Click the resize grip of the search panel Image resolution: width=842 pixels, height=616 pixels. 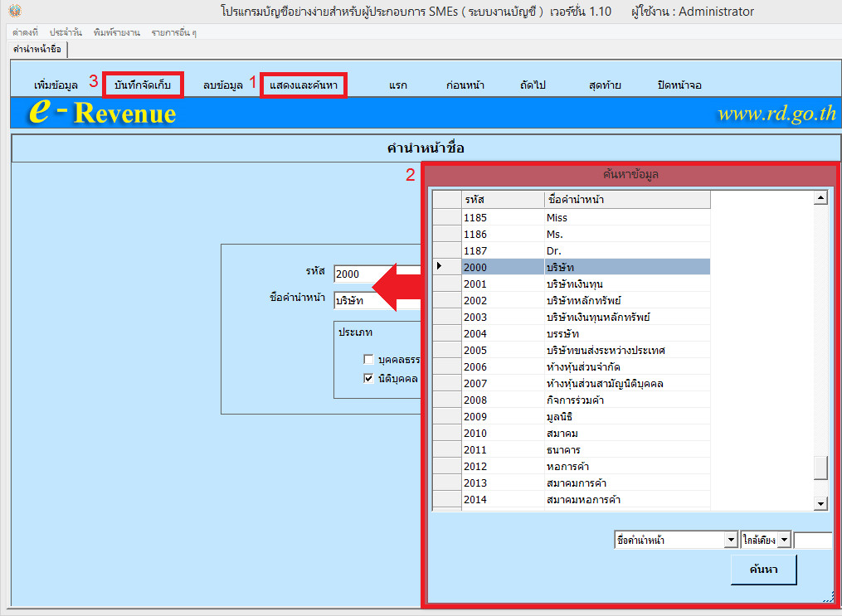pyautogui.click(x=828, y=598)
